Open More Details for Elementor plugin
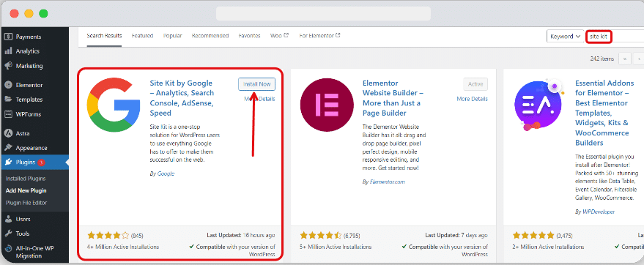Screen dimensions: 644x265 tap(473, 99)
